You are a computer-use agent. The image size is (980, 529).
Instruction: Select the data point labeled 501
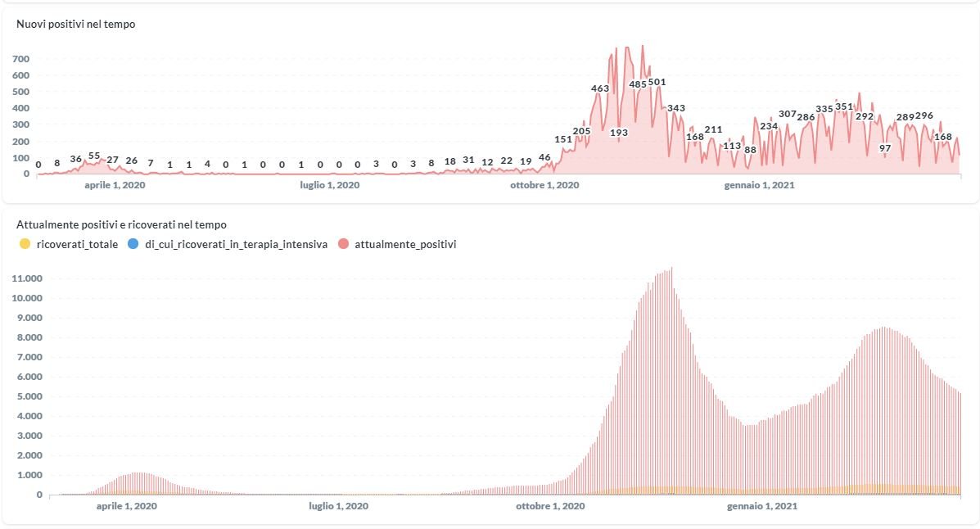coord(657,82)
